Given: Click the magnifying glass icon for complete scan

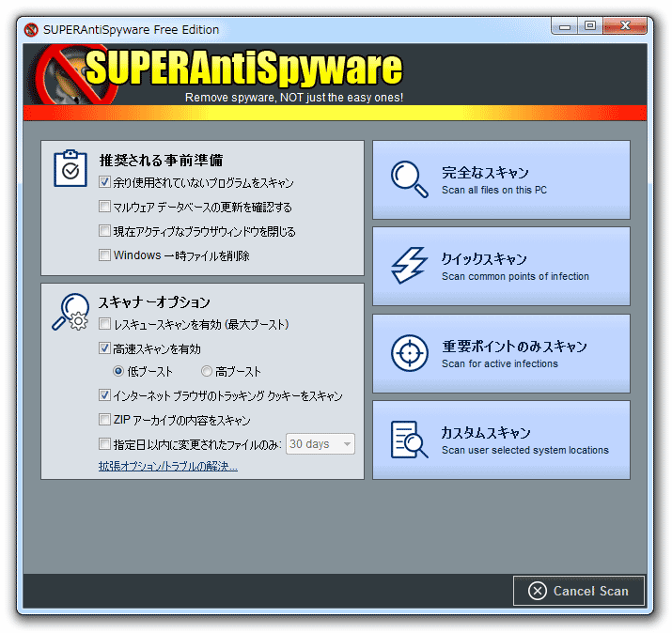Looking at the screenshot, I should coord(409,179).
